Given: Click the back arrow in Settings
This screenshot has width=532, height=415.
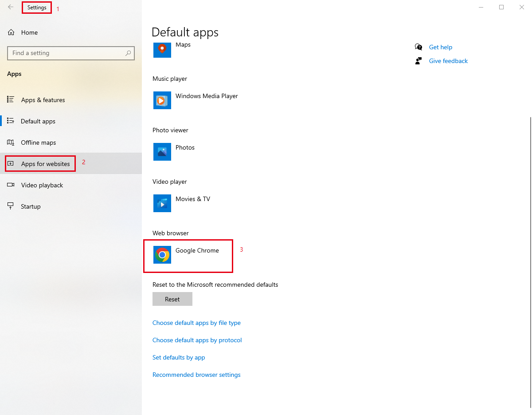Looking at the screenshot, I should [11, 7].
